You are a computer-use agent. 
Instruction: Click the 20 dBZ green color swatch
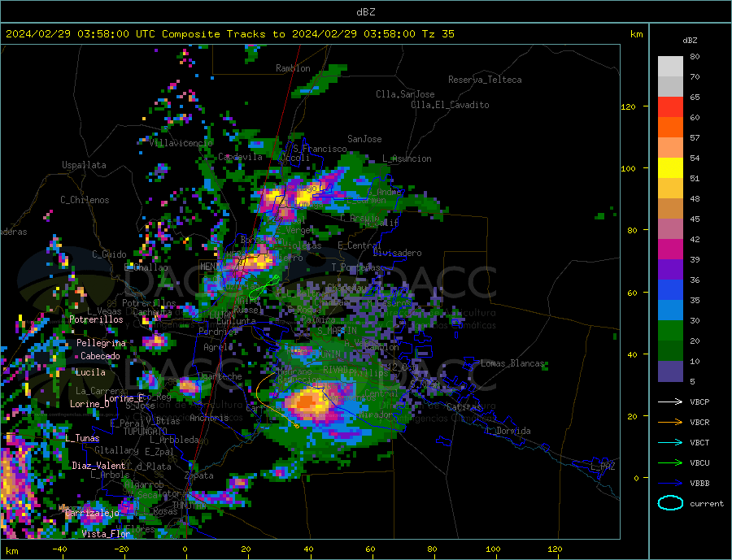pos(670,331)
